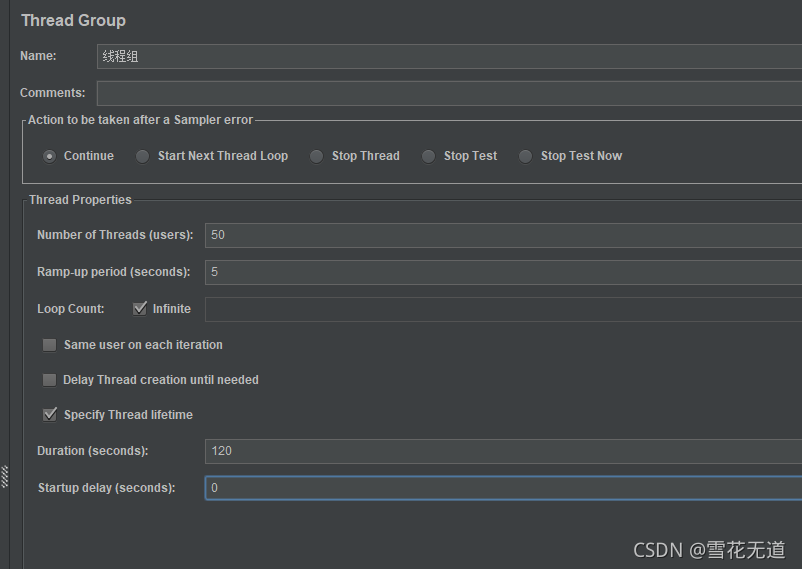Image resolution: width=802 pixels, height=569 pixels.
Task: Click the Ramp-up period (seconds) label
Action: 114,272
